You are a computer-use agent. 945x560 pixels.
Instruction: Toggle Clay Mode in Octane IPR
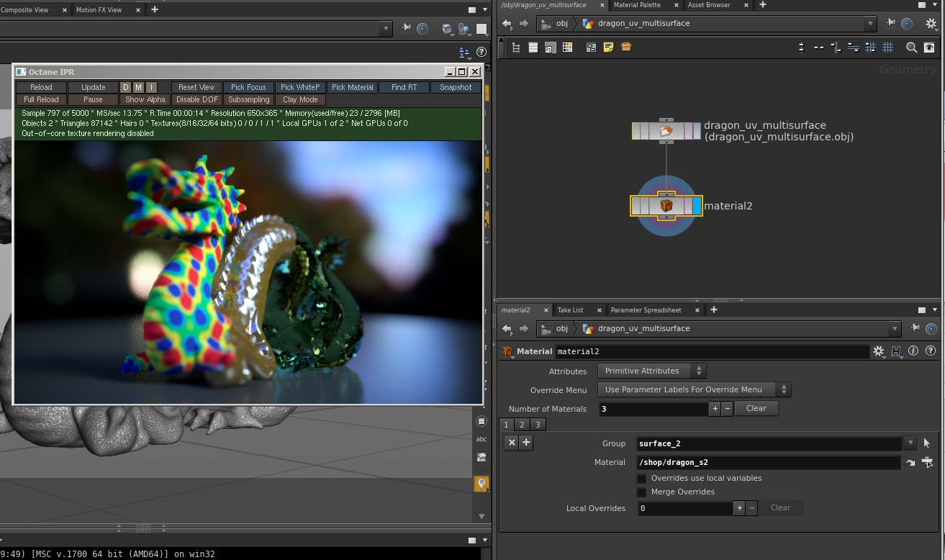(x=300, y=99)
